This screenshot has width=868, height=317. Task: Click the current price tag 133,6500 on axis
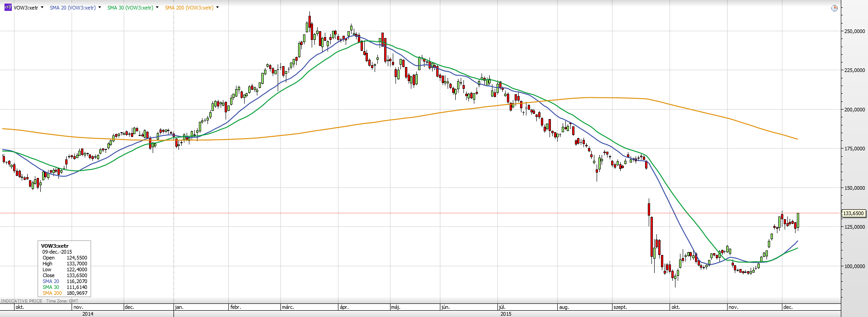point(853,213)
